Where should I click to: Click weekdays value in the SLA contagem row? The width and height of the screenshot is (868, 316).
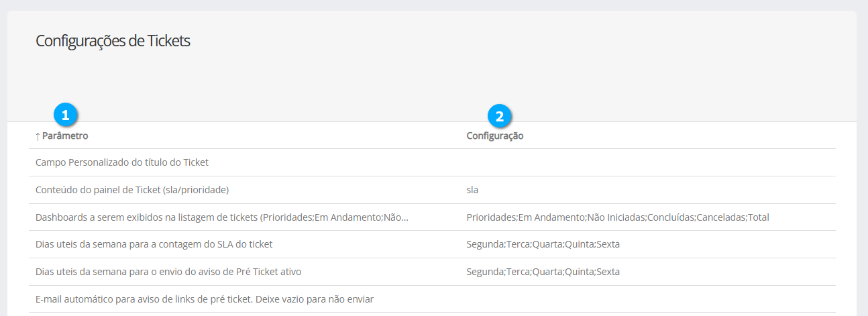543,244
